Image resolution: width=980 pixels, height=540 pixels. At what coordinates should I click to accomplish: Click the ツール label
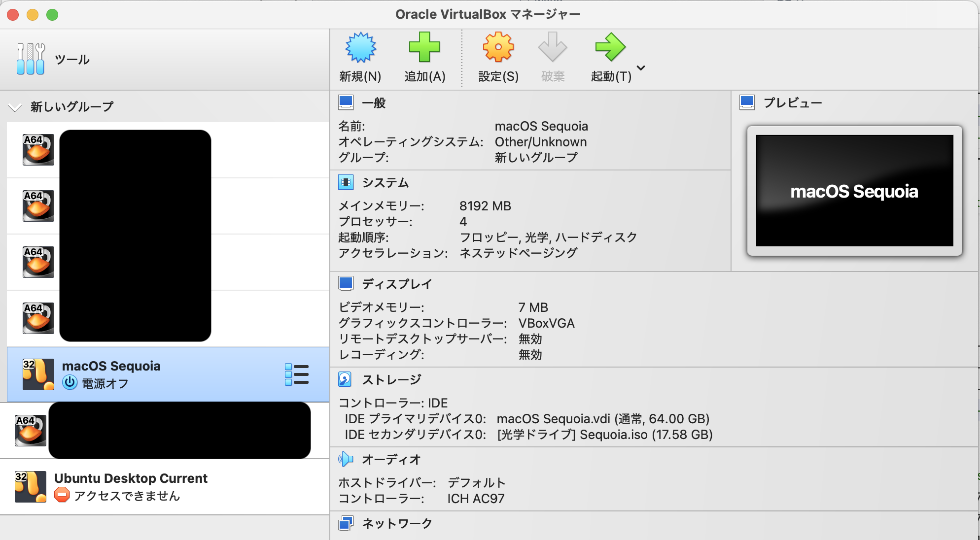(72, 60)
